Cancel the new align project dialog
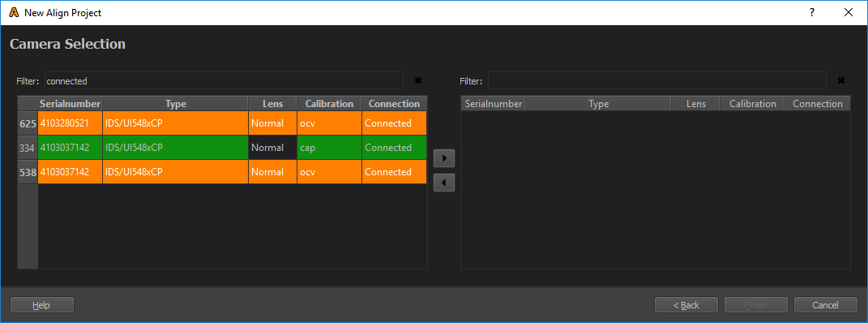The image size is (868, 323). click(826, 304)
